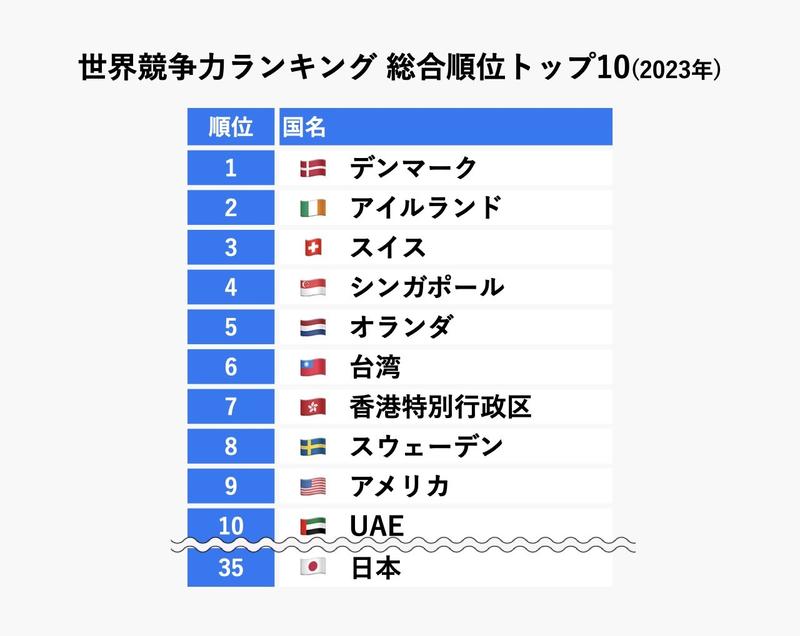Click the 香港特別行政区 text
This screenshot has height=636, width=800.
click(440, 406)
